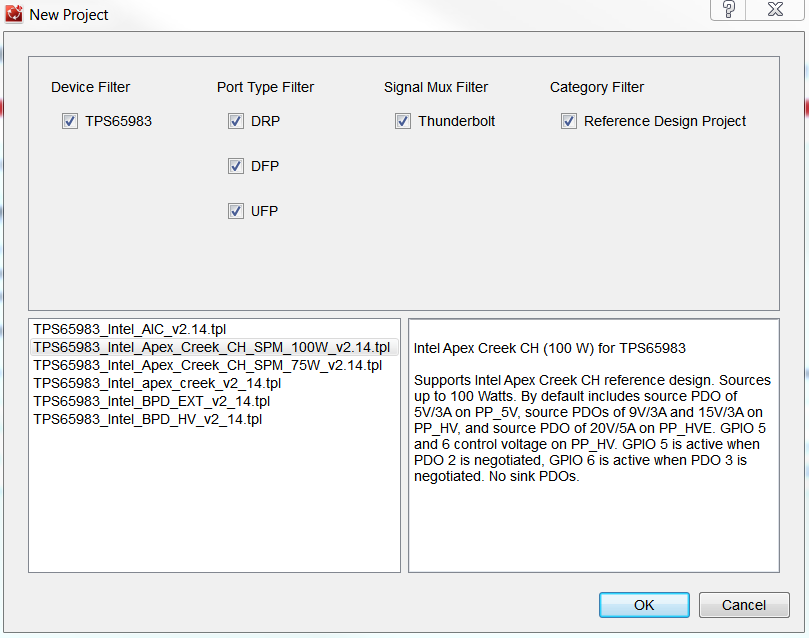The width and height of the screenshot is (809, 638).
Task: Select TPS65983_Intel_Apex_Creek_CH_SPM_100W_v2.14.tpl template
Action: coord(214,347)
